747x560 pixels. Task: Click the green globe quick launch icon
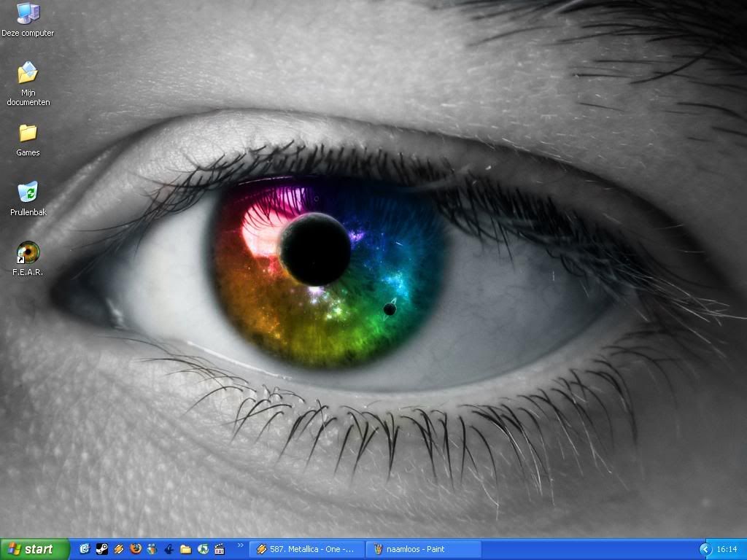point(203,549)
